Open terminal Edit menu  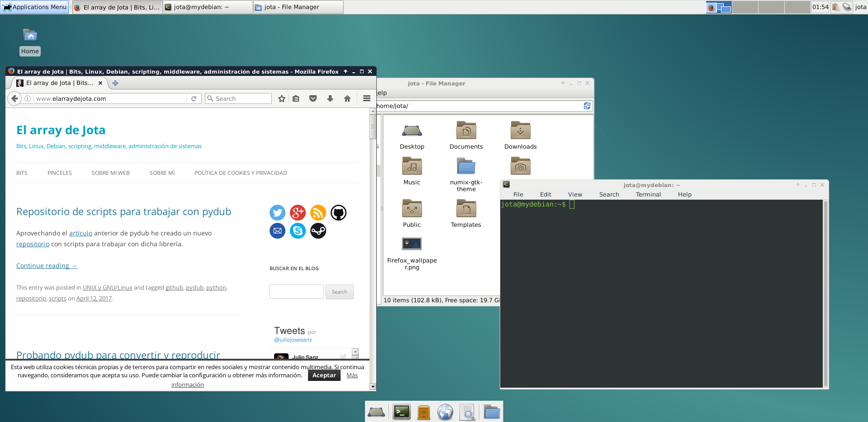coord(545,194)
